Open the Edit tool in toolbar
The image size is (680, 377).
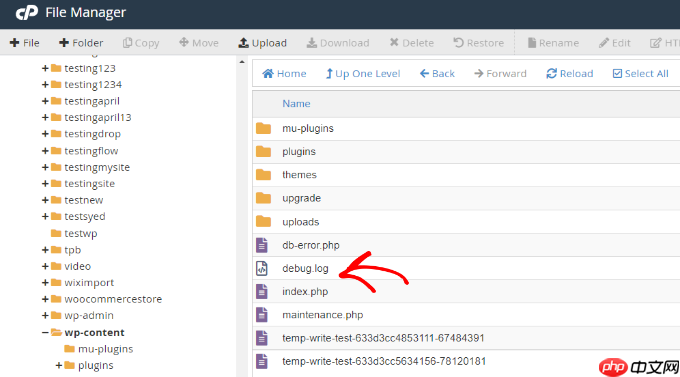[x=615, y=43]
